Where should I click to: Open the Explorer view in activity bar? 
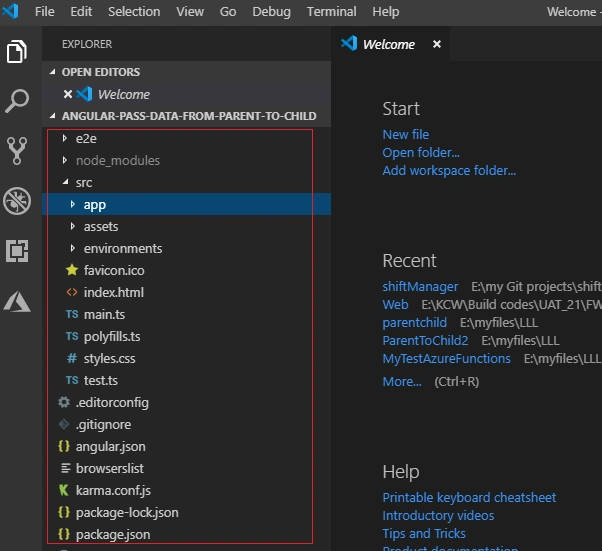[17, 51]
